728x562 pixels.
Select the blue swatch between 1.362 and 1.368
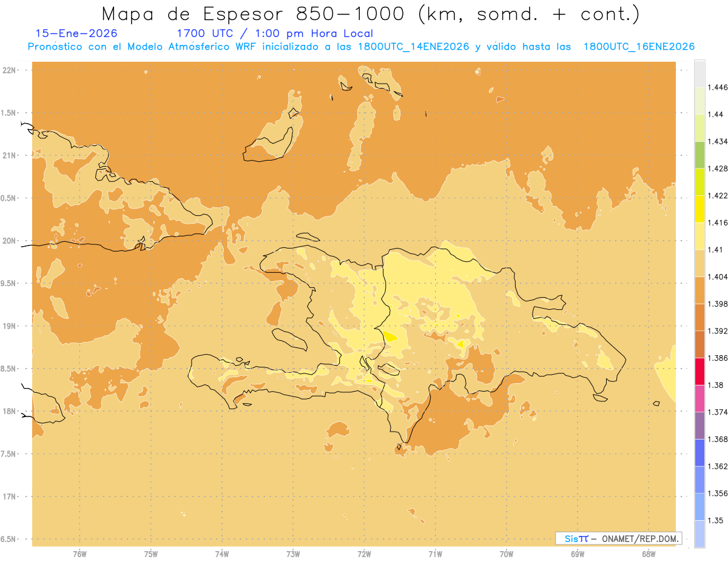[x=699, y=452]
